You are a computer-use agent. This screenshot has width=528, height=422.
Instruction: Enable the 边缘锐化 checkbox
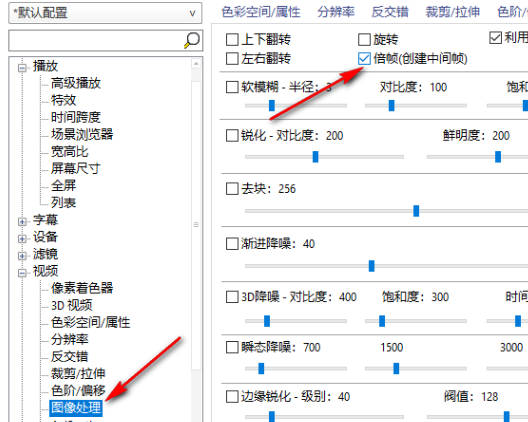point(232,396)
